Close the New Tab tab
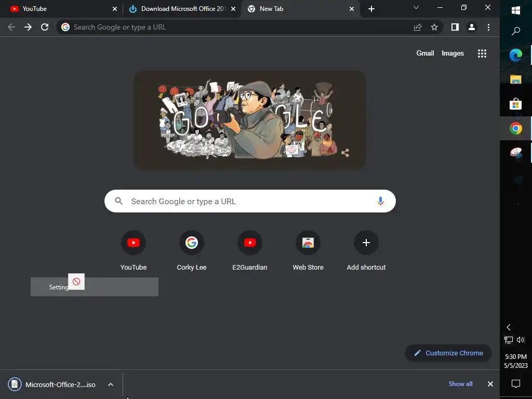Image resolution: width=532 pixels, height=399 pixels. 352,9
